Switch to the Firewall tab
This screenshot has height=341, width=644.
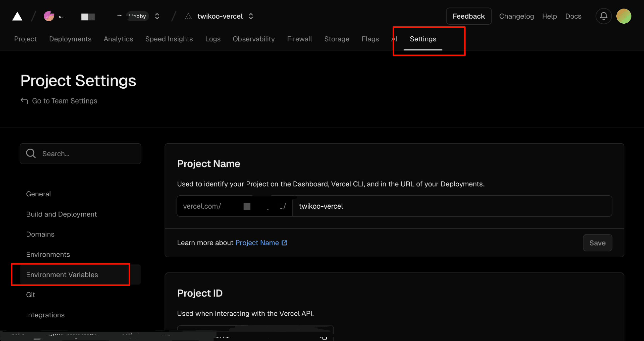[x=299, y=39]
